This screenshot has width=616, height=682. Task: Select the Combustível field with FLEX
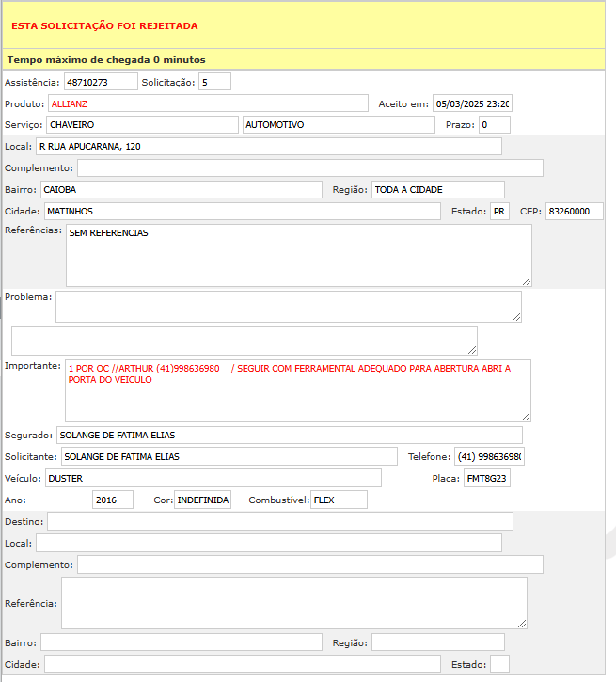pos(339,500)
